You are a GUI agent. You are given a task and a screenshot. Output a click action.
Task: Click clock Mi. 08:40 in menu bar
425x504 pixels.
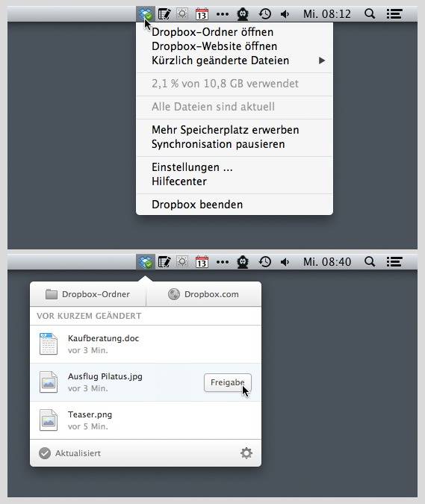click(327, 262)
